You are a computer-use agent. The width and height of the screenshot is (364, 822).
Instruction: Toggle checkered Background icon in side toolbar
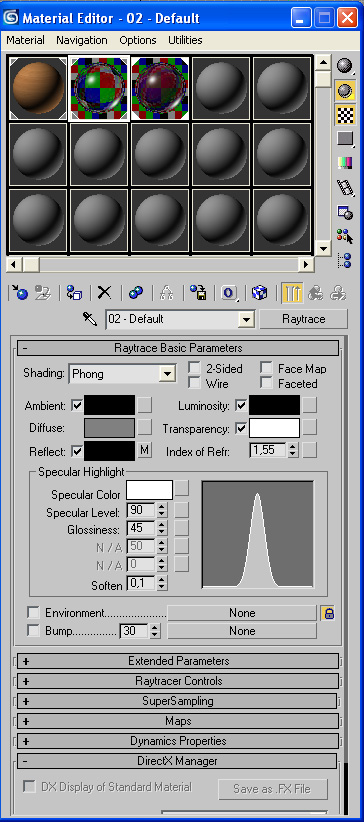coord(345,114)
